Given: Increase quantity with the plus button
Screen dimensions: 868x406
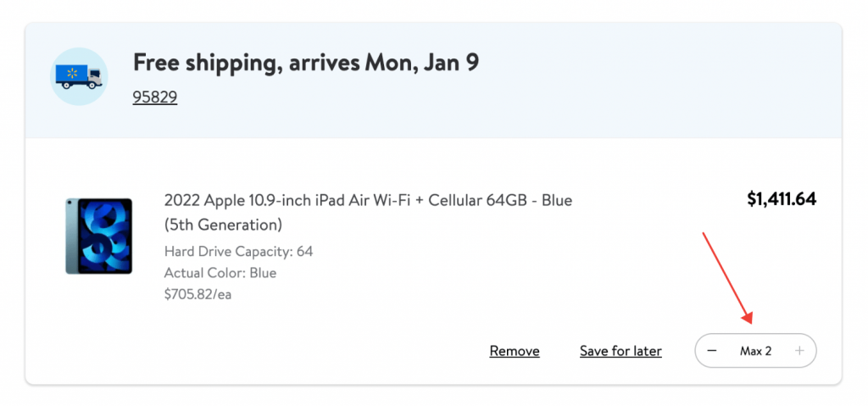Looking at the screenshot, I should [x=798, y=351].
